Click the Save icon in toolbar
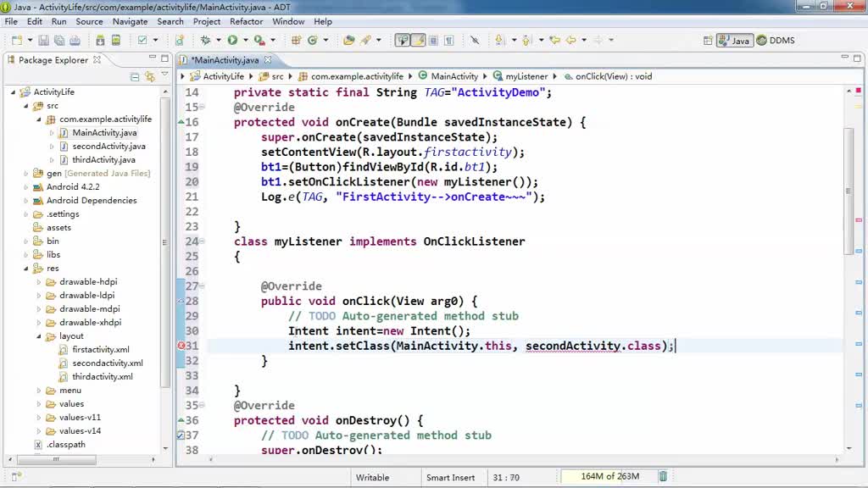This screenshot has width=868, height=488. pos(43,41)
